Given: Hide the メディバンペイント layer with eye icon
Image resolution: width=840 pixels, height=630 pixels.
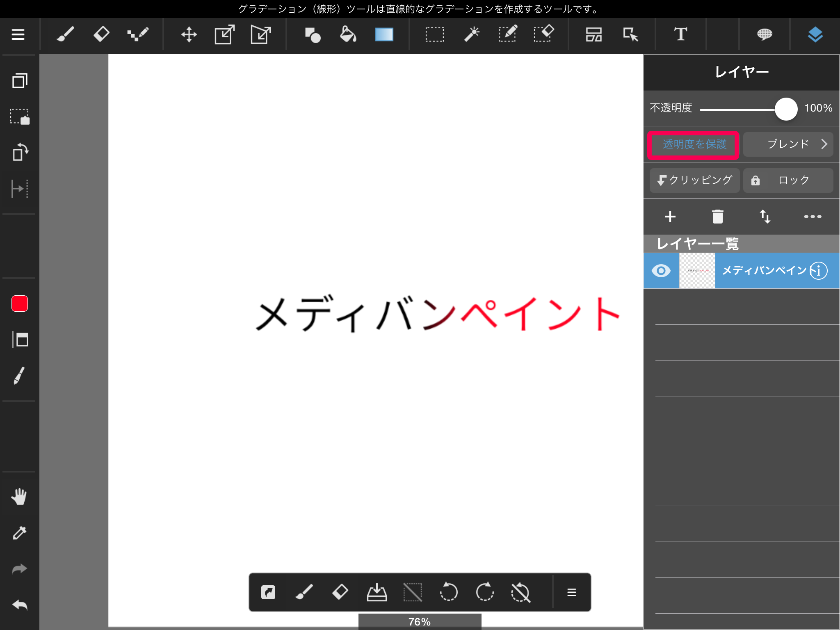Looking at the screenshot, I should (x=661, y=271).
